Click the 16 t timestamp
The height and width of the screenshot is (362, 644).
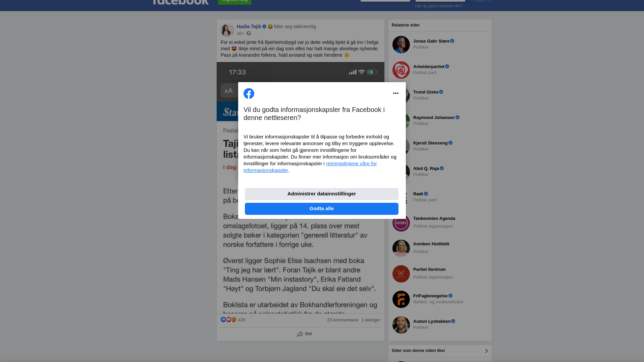pyautogui.click(x=240, y=34)
